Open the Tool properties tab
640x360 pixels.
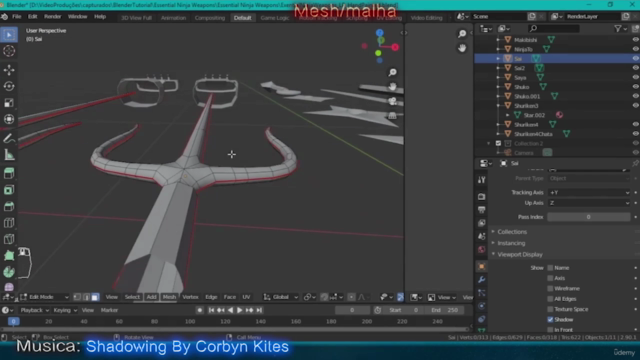pos(482,180)
